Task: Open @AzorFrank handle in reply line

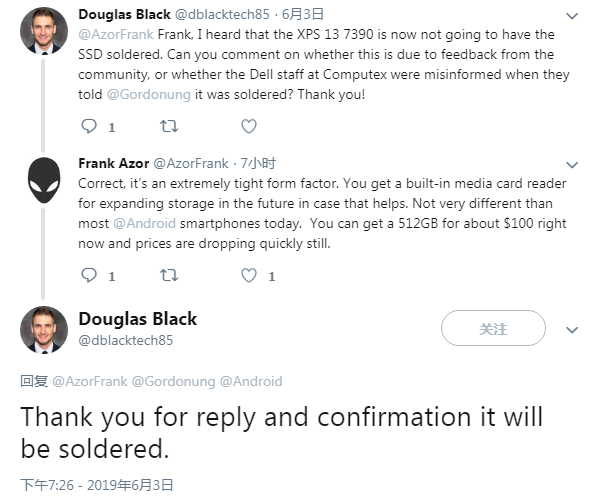Action: click(x=90, y=381)
